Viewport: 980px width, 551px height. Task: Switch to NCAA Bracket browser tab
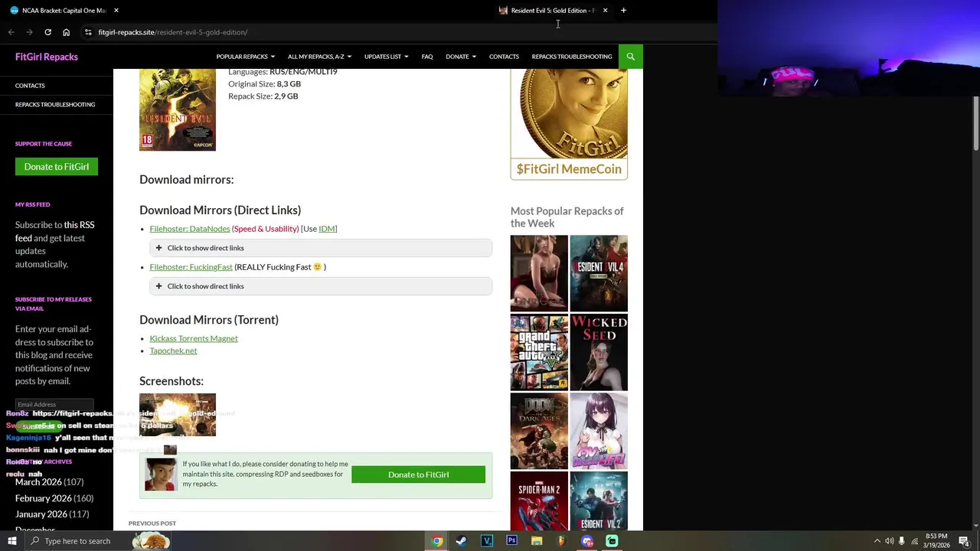64,11
